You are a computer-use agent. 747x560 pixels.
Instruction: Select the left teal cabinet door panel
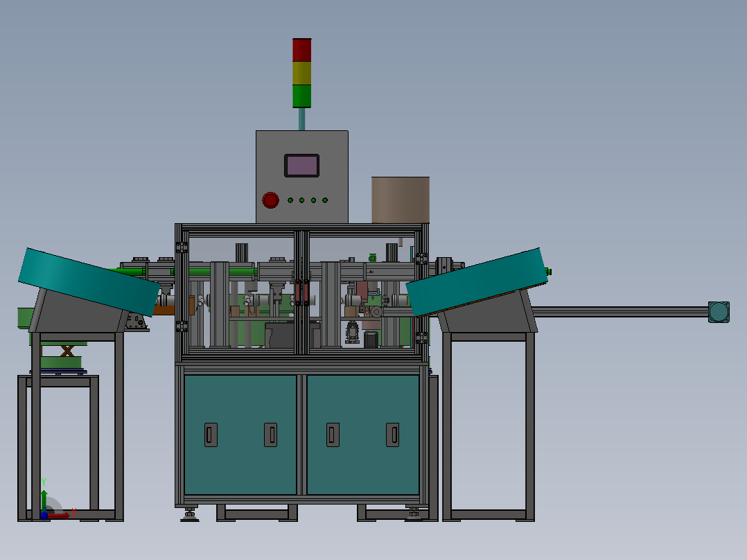pyautogui.click(x=240, y=435)
